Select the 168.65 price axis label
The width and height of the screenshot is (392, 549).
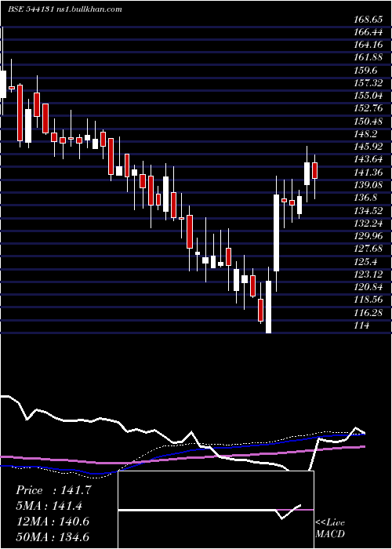point(368,20)
